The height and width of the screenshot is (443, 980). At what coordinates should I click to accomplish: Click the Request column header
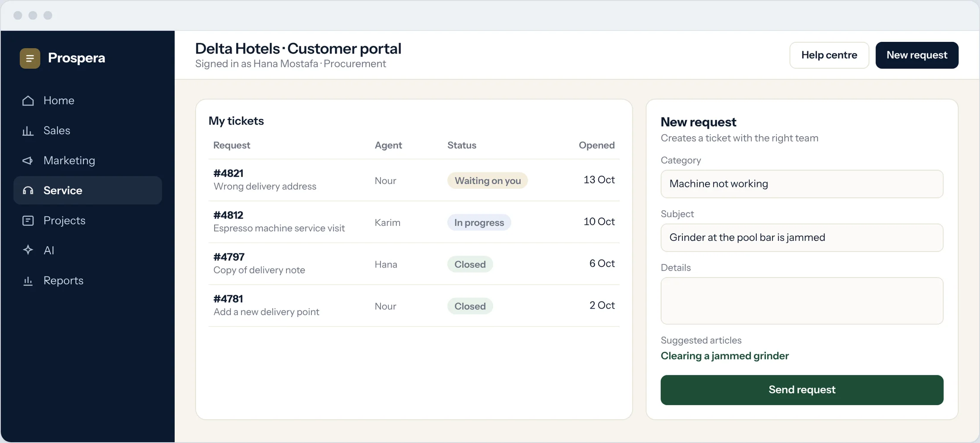tap(232, 145)
